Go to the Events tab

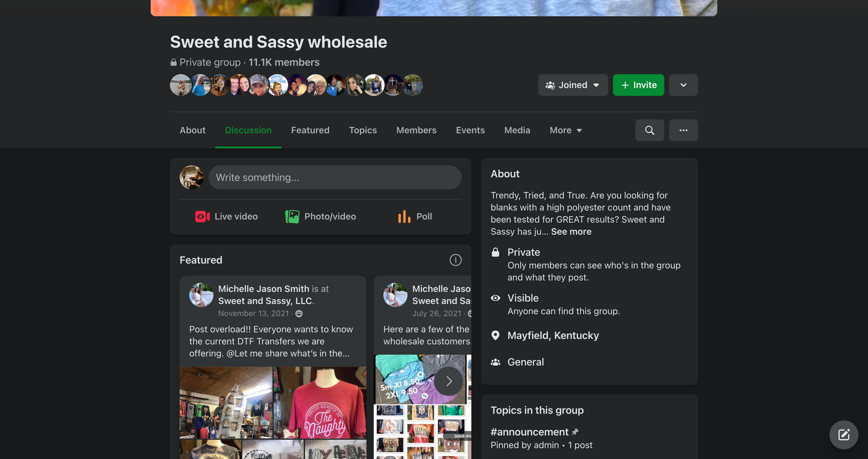(x=470, y=130)
